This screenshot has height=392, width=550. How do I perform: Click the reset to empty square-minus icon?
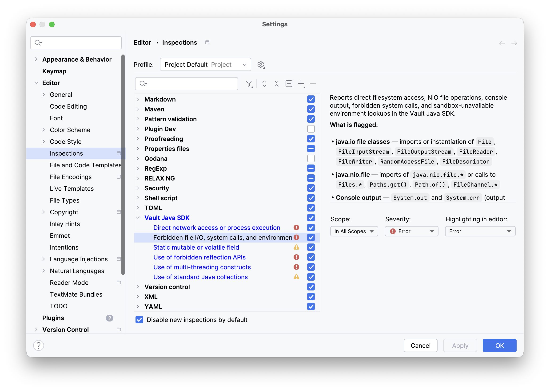tap(289, 84)
